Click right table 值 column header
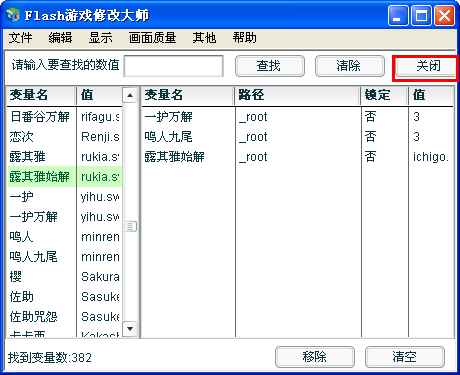Screen dimensions: 460x375 click(x=431, y=96)
